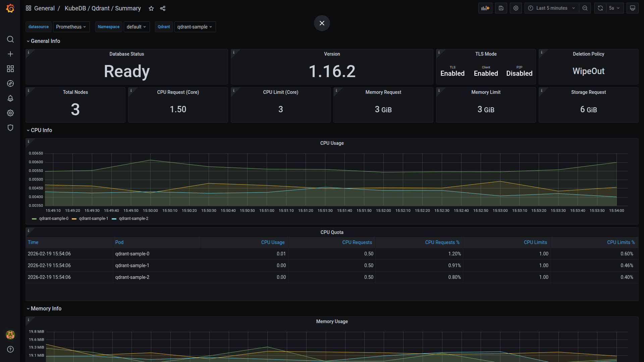Click the qdrant-sample-2 pod cell

132,277
